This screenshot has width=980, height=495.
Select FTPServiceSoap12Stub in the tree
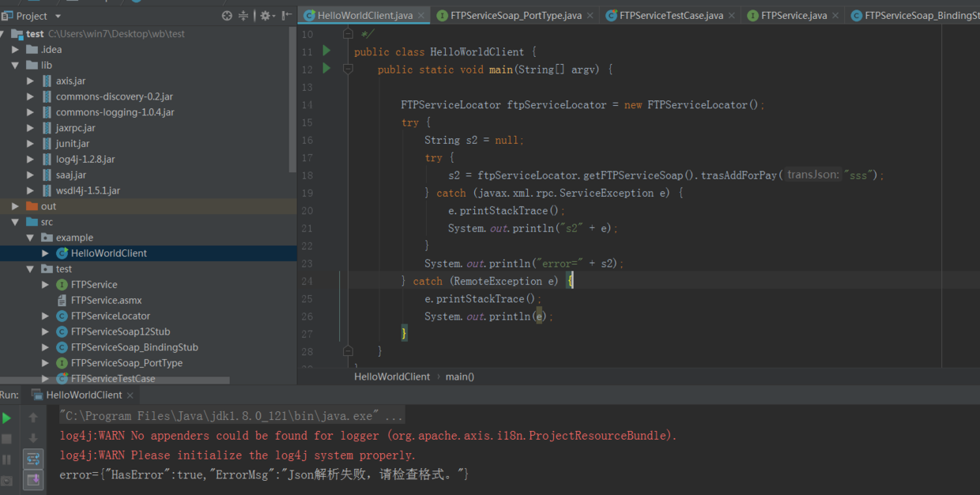coord(120,331)
